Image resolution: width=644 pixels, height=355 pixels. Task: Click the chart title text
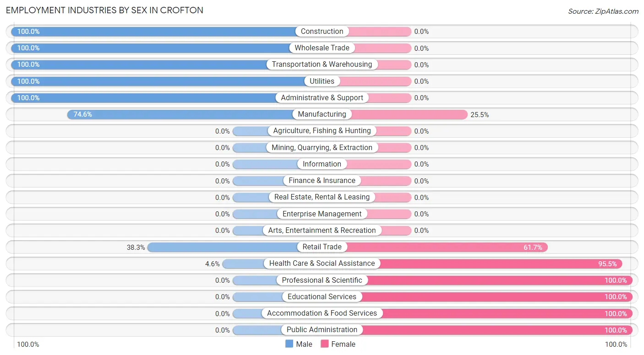pyautogui.click(x=104, y=10)
